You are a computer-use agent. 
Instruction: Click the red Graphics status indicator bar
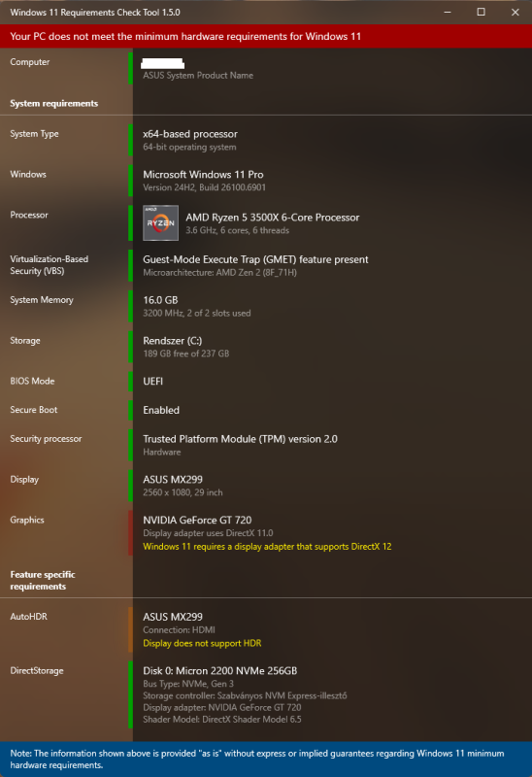(x=130, y=532)
